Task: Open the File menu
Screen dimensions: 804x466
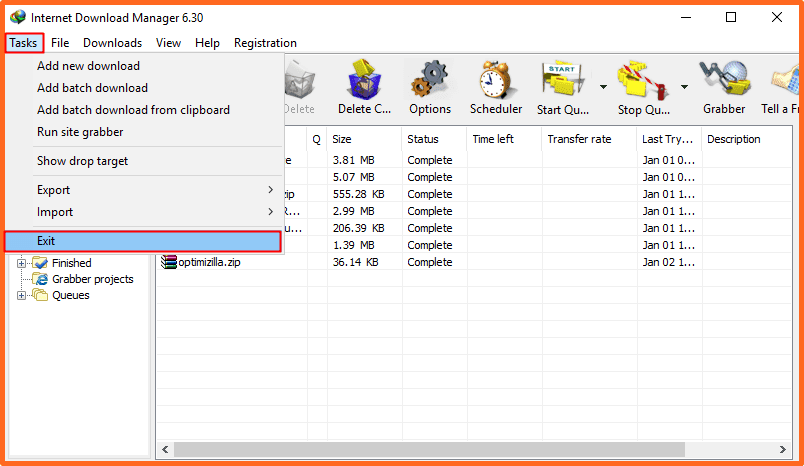Action: (x=60, y=43)
